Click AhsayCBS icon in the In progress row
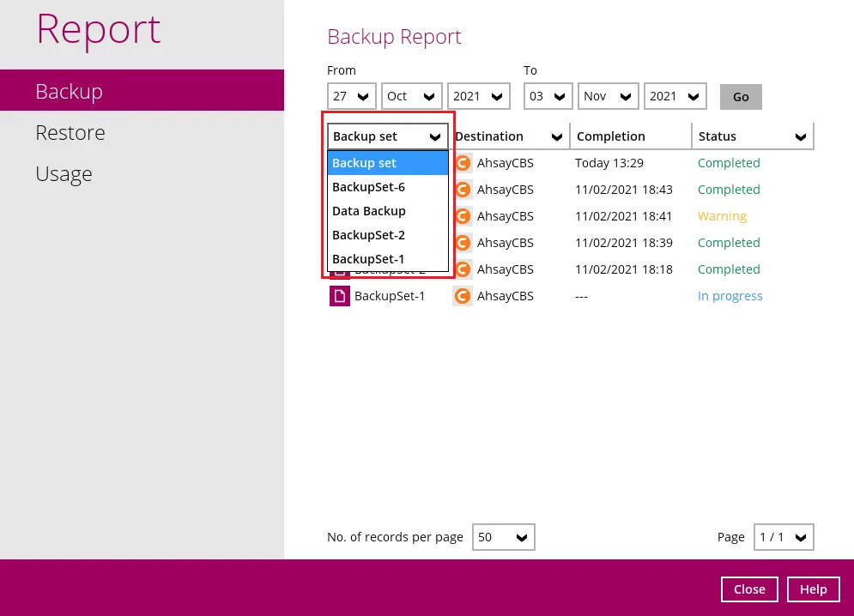 click(463, 296)
